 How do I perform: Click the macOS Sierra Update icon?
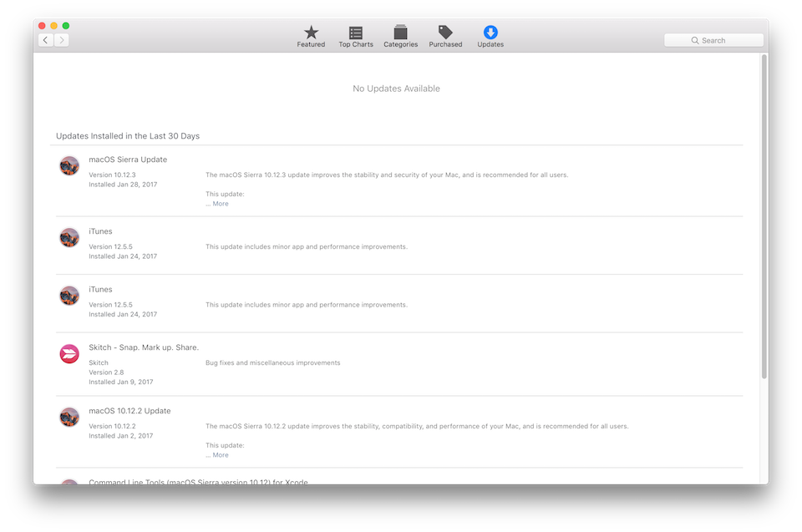point(69,165)
